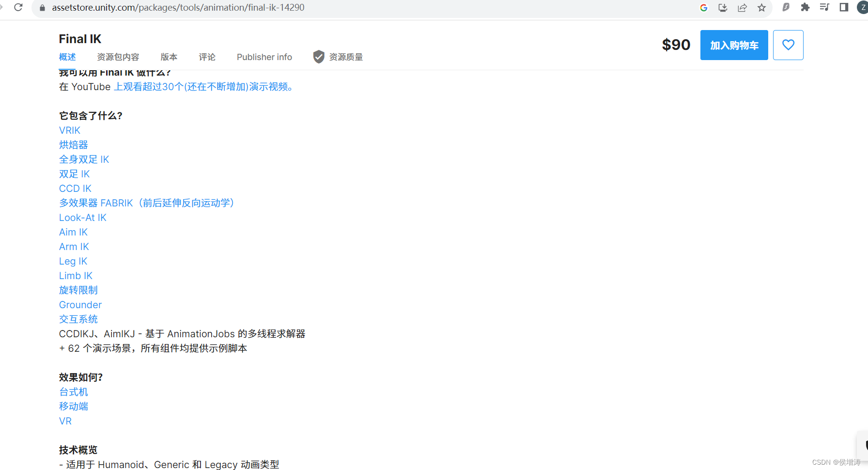Screen dimensions: 868x470
Task: Click the $90 price label
Action: pyautogui.click(x=676, y=45)
